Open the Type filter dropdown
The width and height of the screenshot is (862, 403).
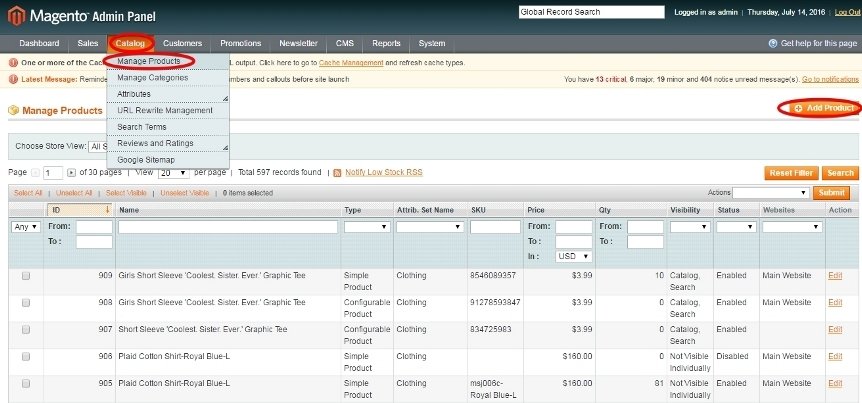(367, 227)
